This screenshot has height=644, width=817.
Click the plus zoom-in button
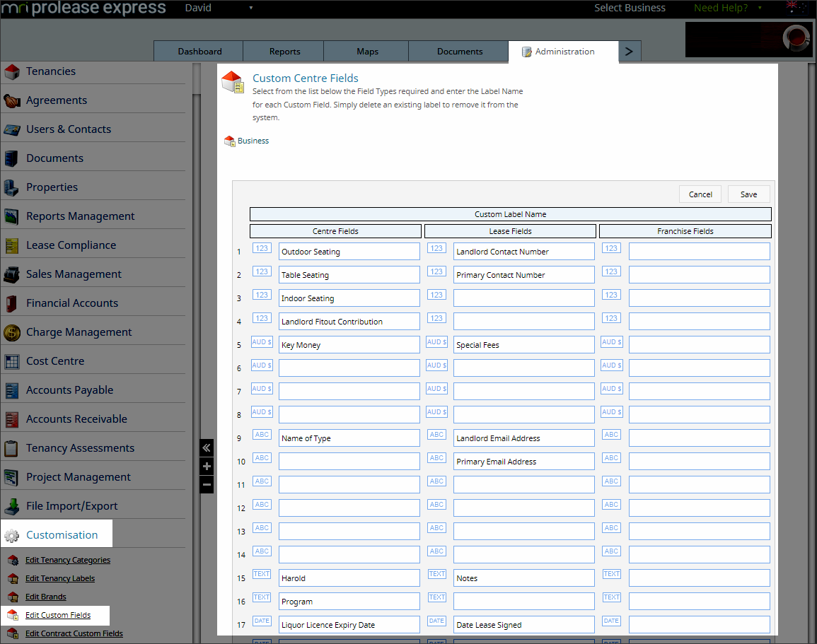click(x=207, y=467)
